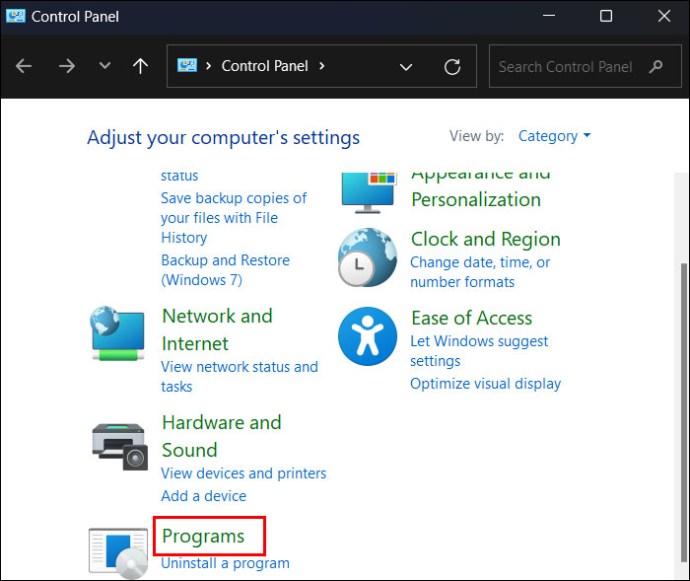This screenshot has width=690, height=581.
Task: Click the Optimize visual display link
Action: click(485, 383)
